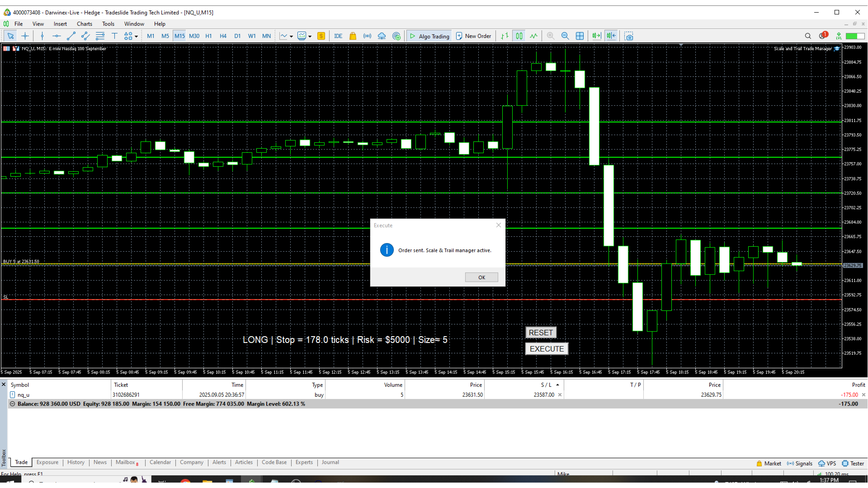Open the Experts tab
The image size is (868, 488).
click(304, 462)
